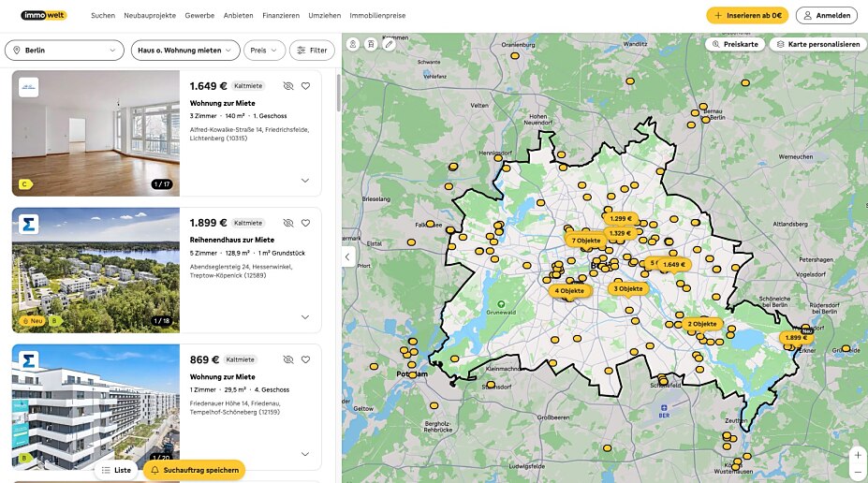Expand details of the 1.899 € Reihenendhaus listing

coord(305,317)
